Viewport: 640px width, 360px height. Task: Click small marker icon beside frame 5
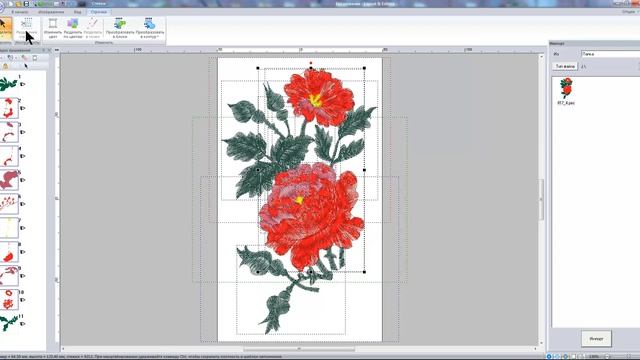[22, 180]
